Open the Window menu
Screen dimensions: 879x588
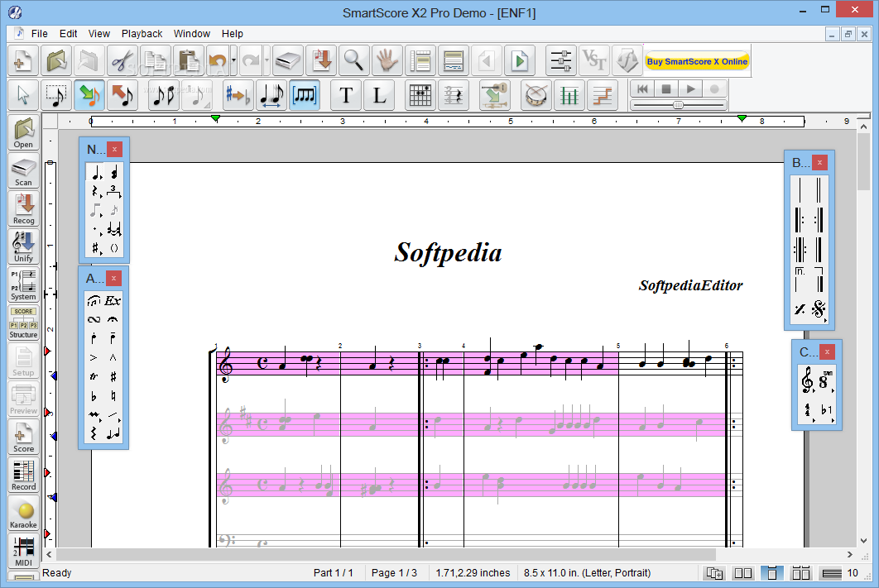[192, 34]
